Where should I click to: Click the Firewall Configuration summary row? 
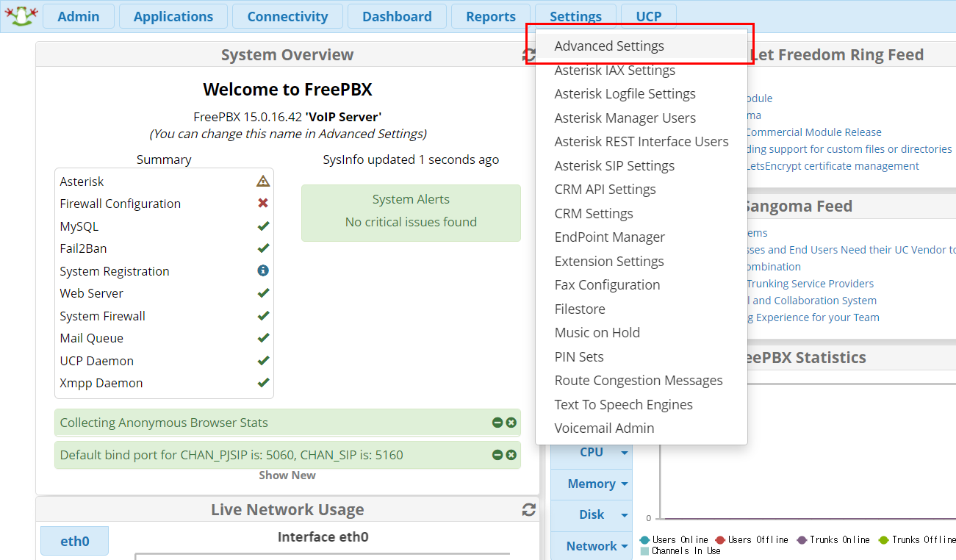pos(164,204)
